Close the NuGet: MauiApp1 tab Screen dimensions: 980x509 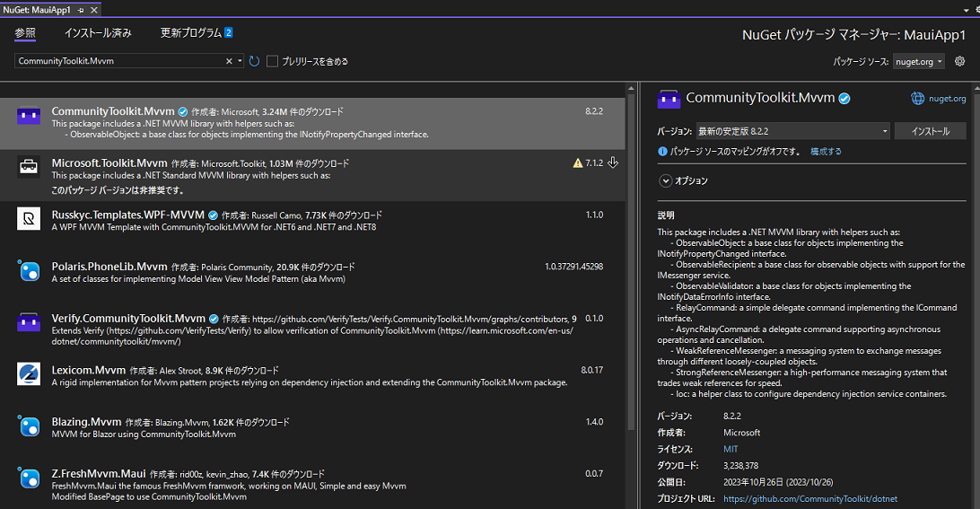(x=93, y=10)
